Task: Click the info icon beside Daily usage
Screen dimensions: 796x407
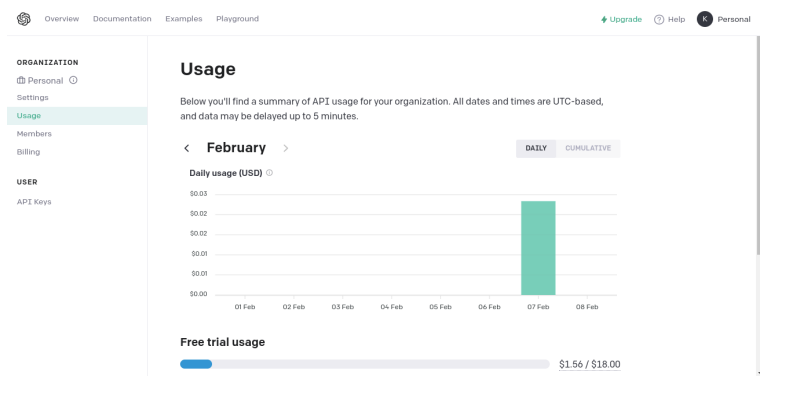Action: pyautogui.click(x=269, y=173)
